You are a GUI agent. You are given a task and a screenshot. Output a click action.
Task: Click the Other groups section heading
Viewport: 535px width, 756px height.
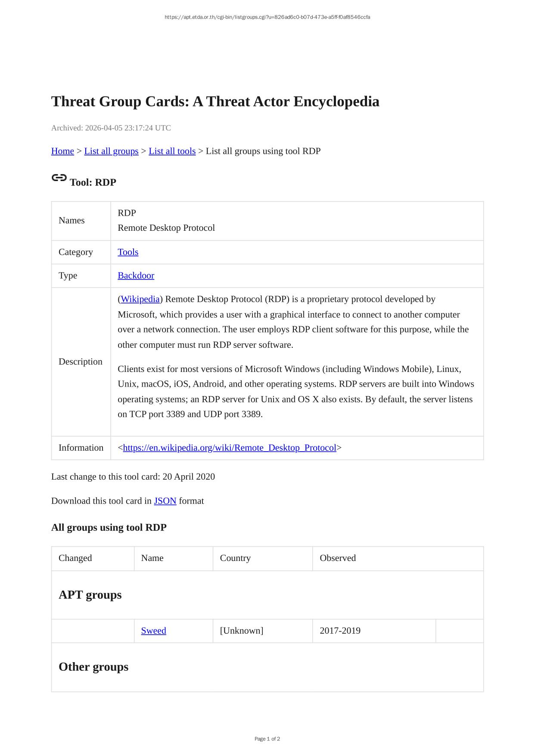tap(93, 666)
